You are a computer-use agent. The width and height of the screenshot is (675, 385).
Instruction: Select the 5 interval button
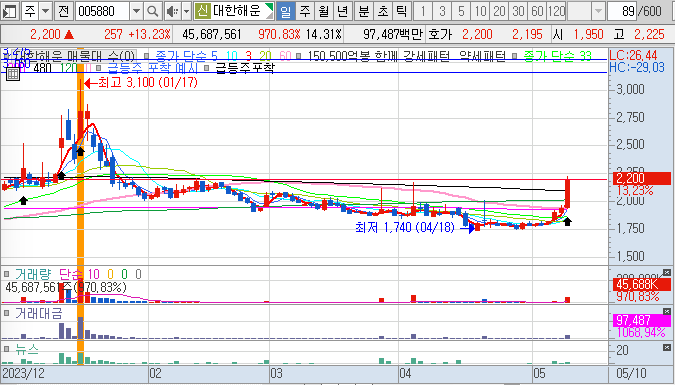(x=461, y=11)
